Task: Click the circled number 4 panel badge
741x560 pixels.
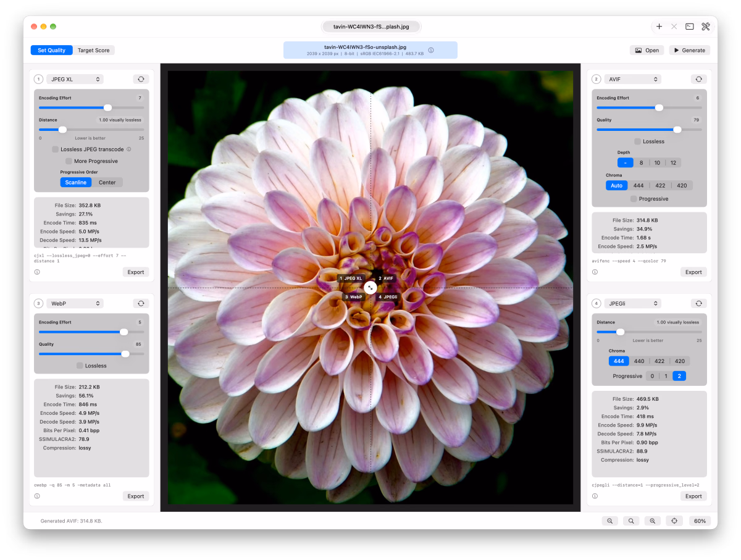Action: (596, 303)
